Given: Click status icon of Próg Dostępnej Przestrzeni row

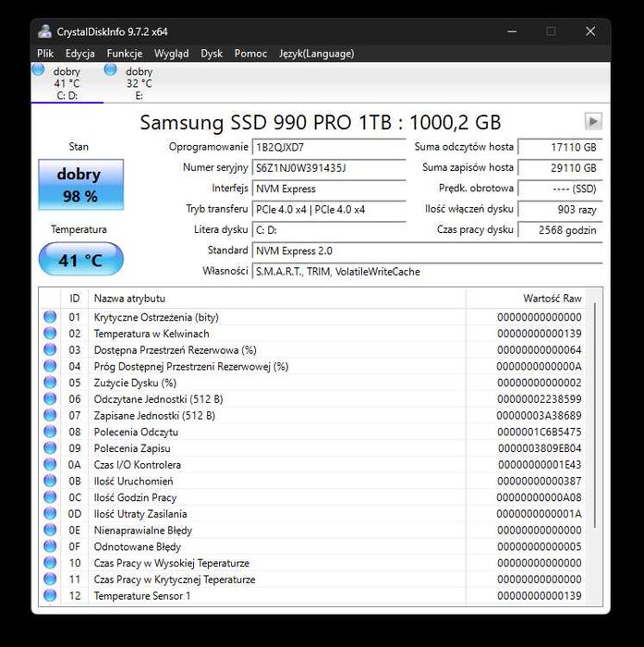Looking at the screenshot, I should point(50,366).
